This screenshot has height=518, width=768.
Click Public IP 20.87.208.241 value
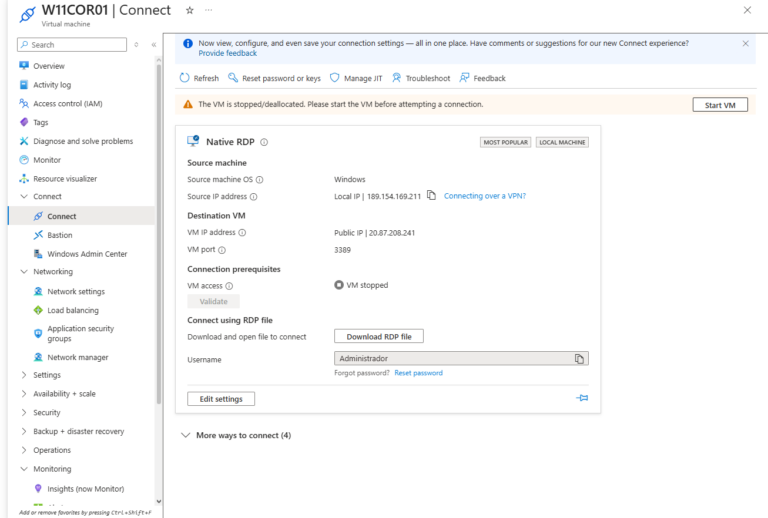pyautogui.click(x=375, y=233)
